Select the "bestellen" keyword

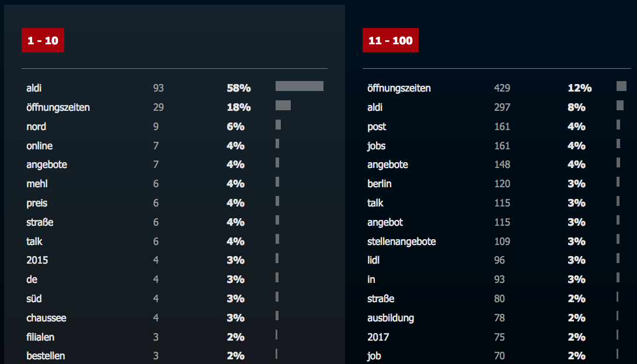46,356
